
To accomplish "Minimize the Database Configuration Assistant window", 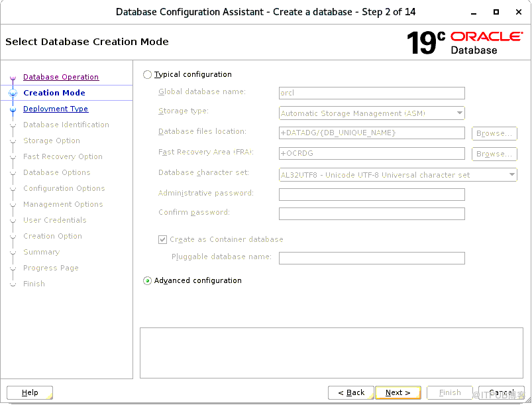I will point(474,12).
